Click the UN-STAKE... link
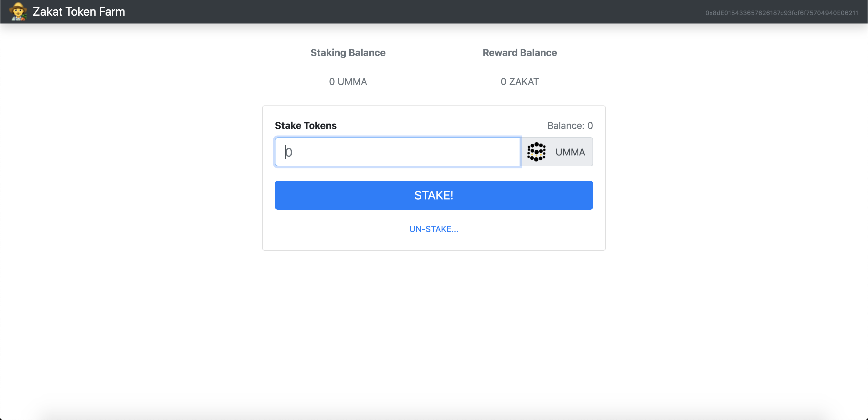This screenshot has height=420, width=868. tap(434, 229)
